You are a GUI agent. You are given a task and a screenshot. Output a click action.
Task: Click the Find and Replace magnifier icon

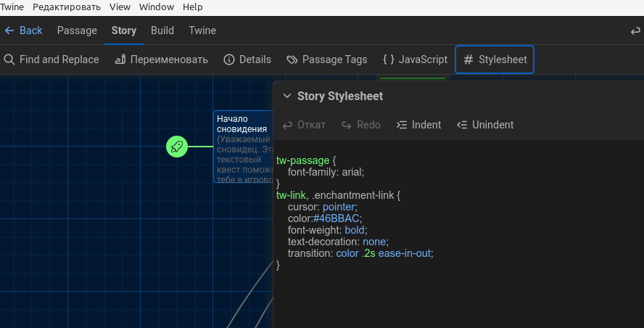9,60
